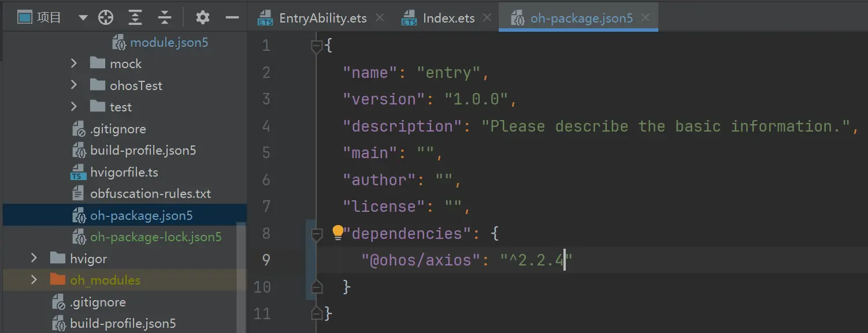Expand the ohosTest folder
Screen dimensions: 868x333
coord(74,85)
